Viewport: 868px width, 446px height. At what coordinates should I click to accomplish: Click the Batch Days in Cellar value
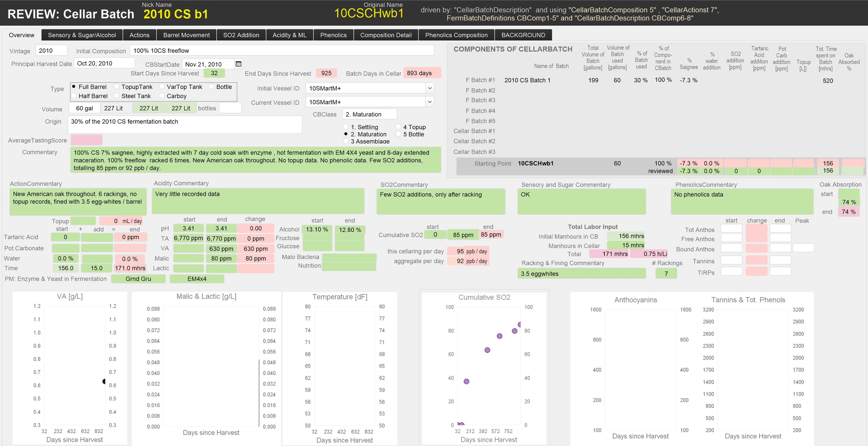(x=422, y=73)
